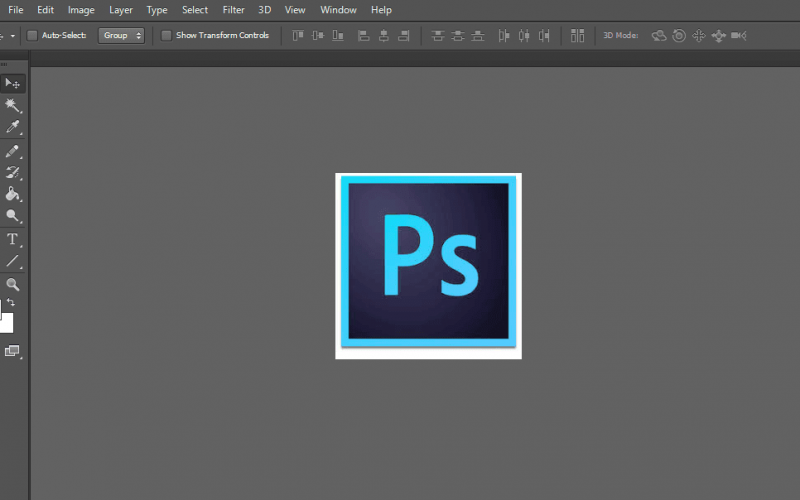This screenshot has height=500, width=800.
Task: Select the Pencil tool
Action: 12,151
